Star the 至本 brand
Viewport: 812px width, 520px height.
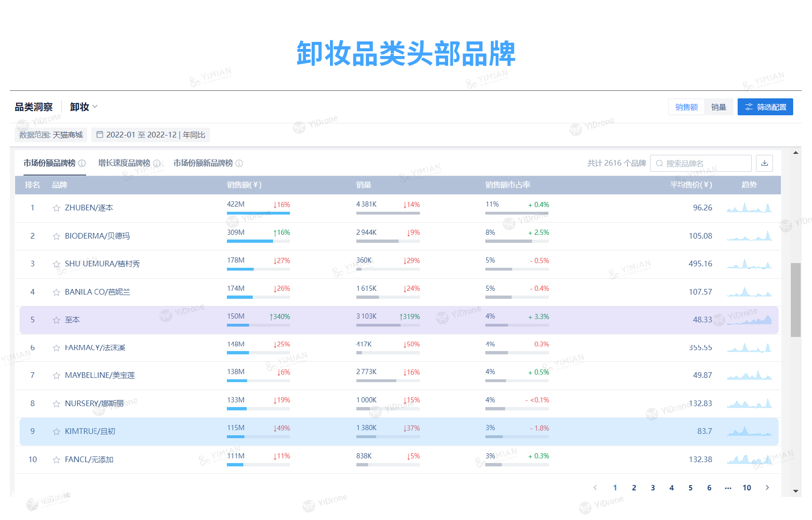pos(56,320)
